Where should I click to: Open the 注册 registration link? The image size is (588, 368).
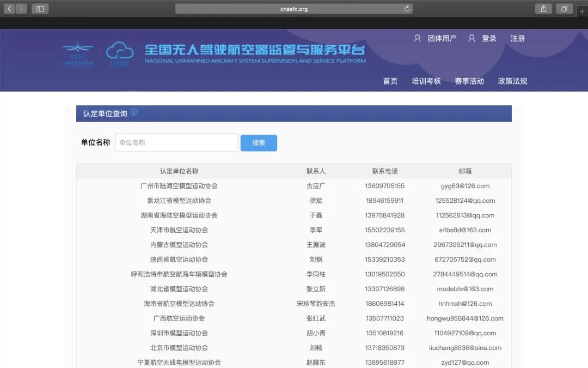[x=517, y=38]
